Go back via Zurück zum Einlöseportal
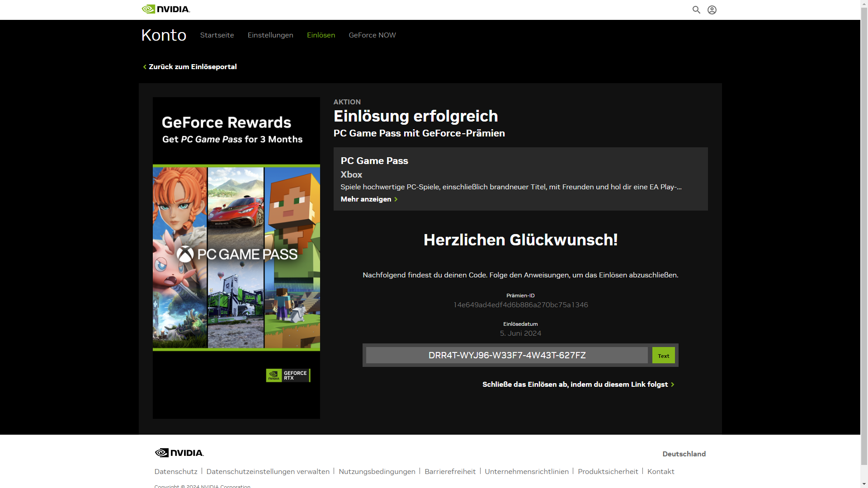This screenshot has width=868, height=488. 190,67
